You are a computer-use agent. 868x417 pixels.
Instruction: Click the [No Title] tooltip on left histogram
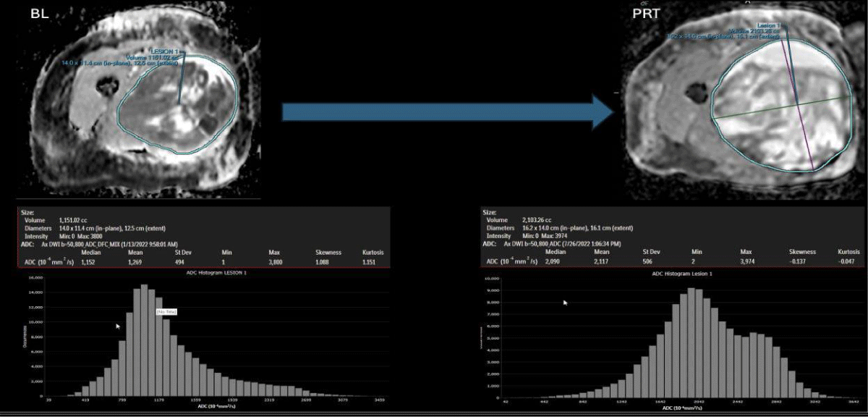pyautogui.click(x=166, y=311)
